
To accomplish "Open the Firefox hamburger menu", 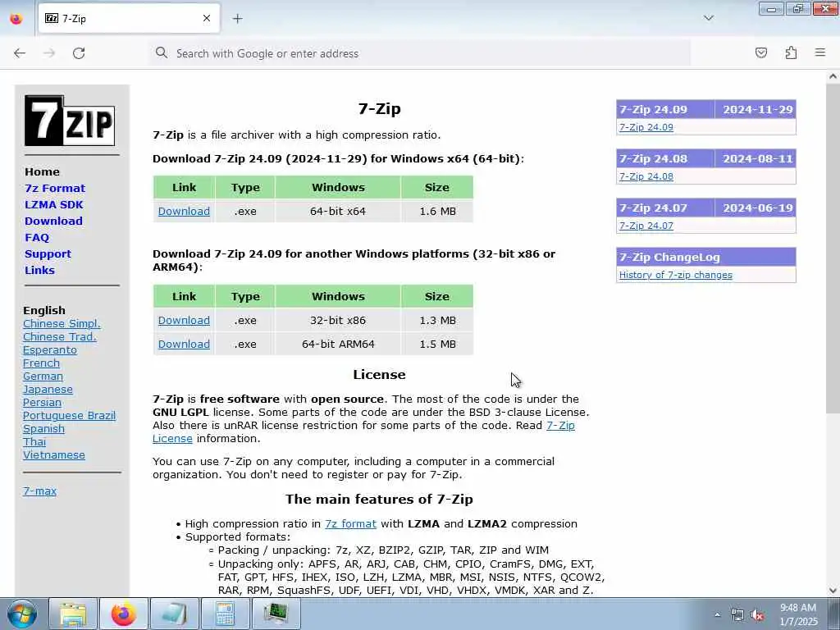I will point(820,52).
